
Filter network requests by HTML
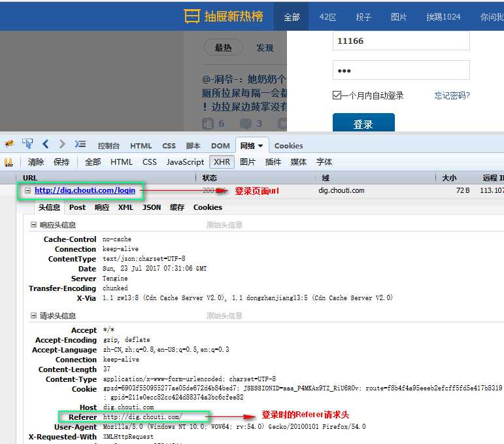tap(122, 162)
